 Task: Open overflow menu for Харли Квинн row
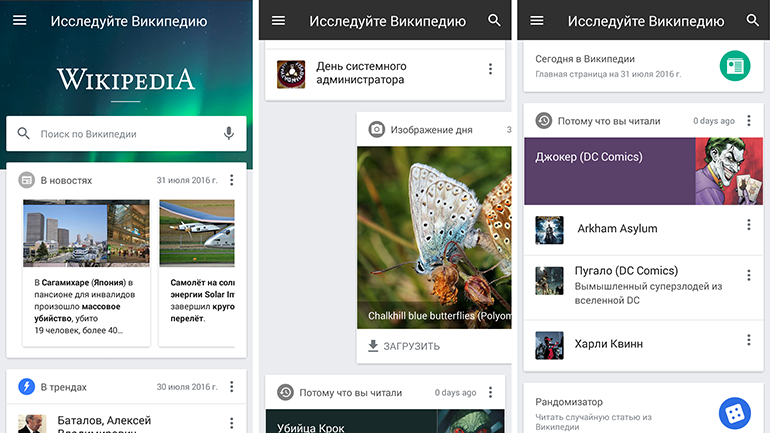(x=748, y=340)
